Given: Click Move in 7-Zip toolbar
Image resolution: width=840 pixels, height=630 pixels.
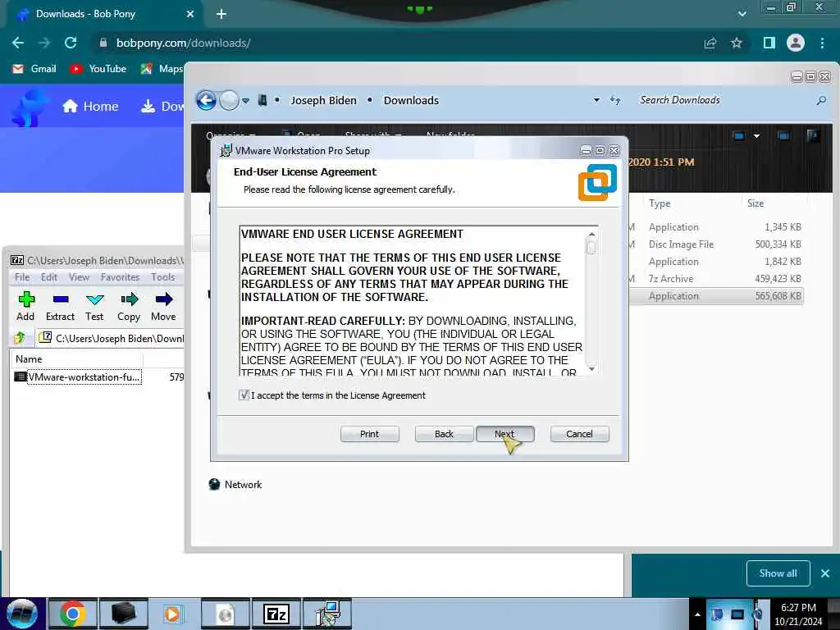Looking at the screenshot, I should (x=163, y=307).
